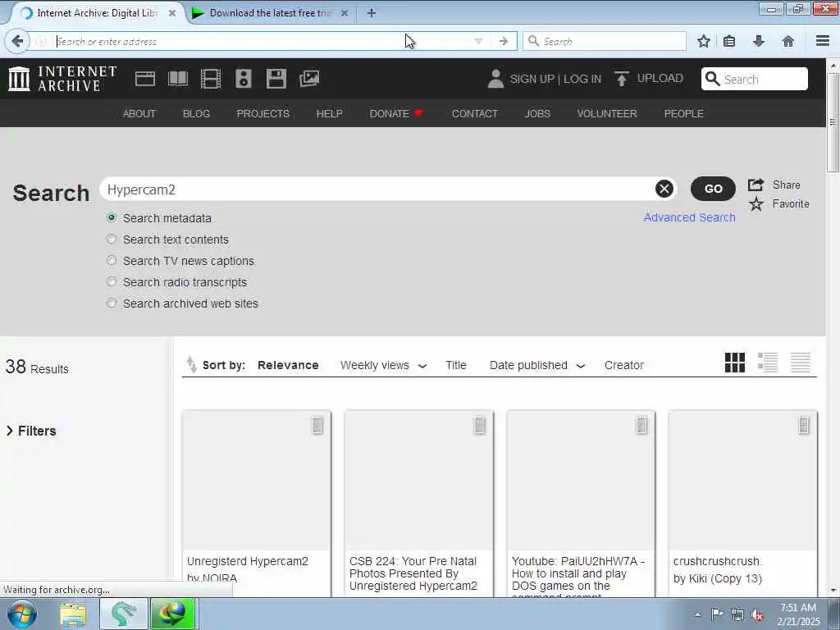Image resolution: width=840 pixels, height=630 pixels.
Task: Open the VOLUNTEER menu item
Action: tap(607, 113)
